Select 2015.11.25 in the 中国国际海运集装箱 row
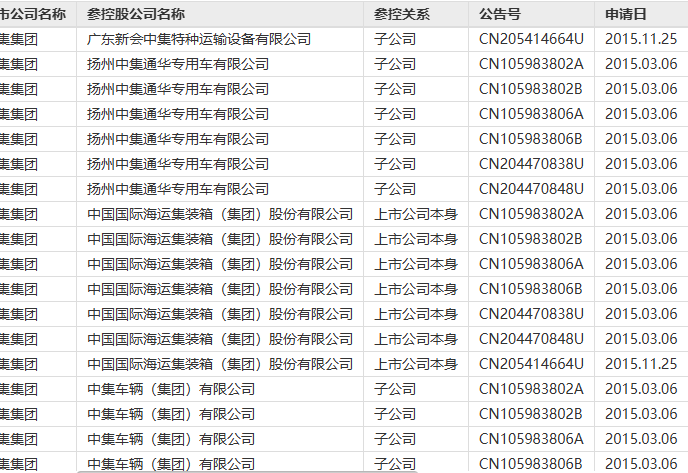Viewport: 688px width, 473px height. (x=641, y=364)
